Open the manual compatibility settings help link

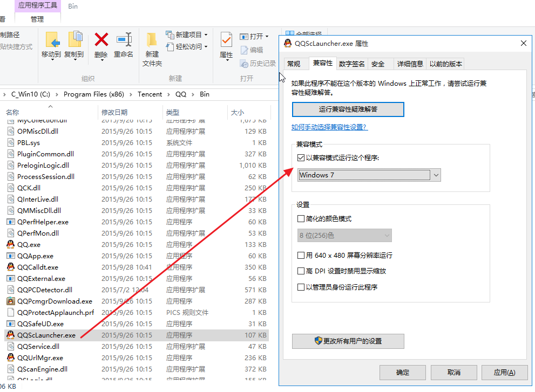click(330, 127)
